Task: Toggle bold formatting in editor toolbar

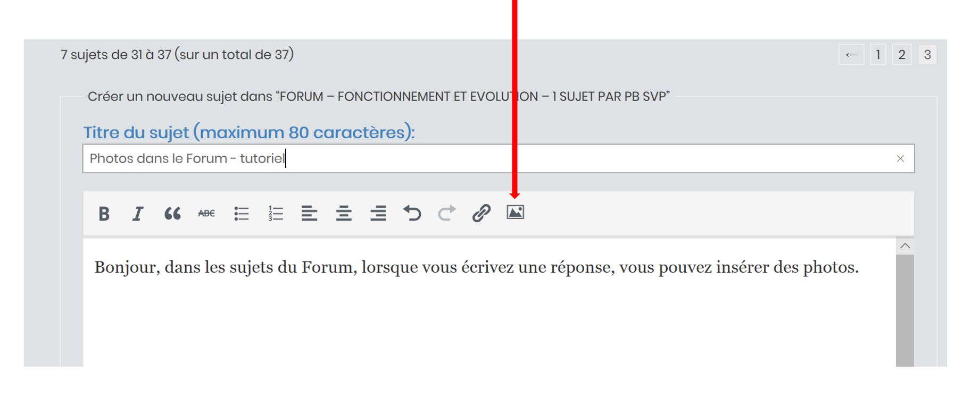Action: pyautogui.click(x=104, y=214)
